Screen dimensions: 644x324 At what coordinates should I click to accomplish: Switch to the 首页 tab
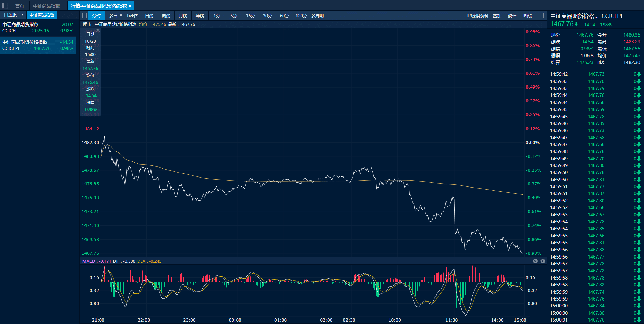point(20,6)
